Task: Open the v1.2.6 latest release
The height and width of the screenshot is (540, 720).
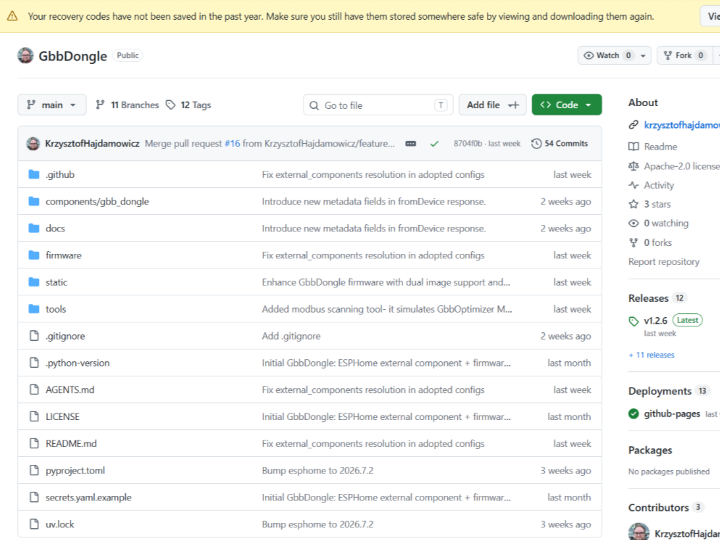Action: point(655,321)
